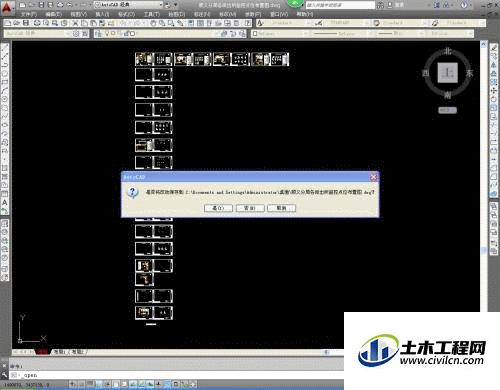
Task: Switch to the 布局1 layout tab
Action: (59, 352)
